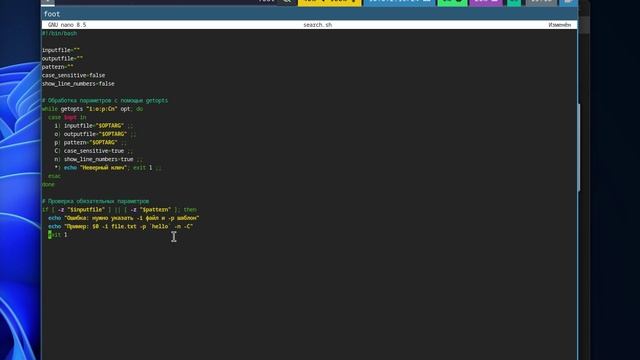Click the terminal's vertical scrollbar thumb
640x360 pixels.
point(579,147)
